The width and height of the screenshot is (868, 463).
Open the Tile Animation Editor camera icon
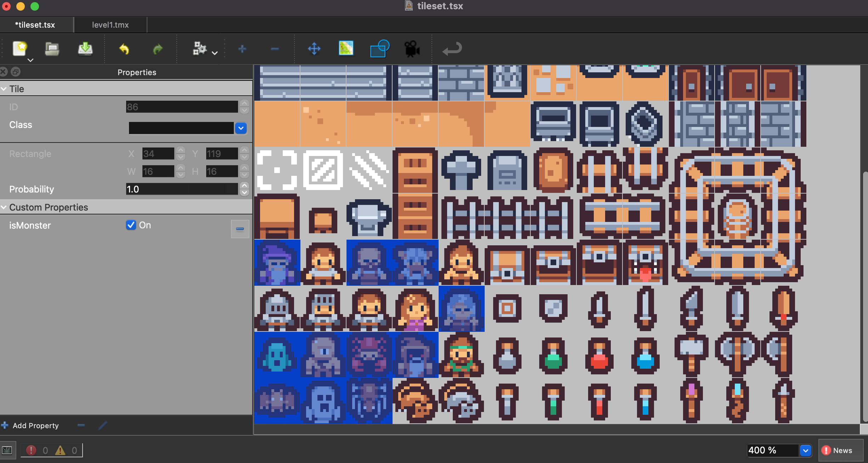click(412, 49)
